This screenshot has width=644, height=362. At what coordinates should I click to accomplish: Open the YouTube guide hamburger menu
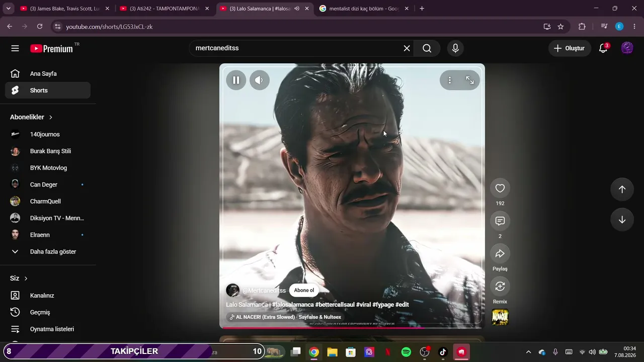(15, 48)
